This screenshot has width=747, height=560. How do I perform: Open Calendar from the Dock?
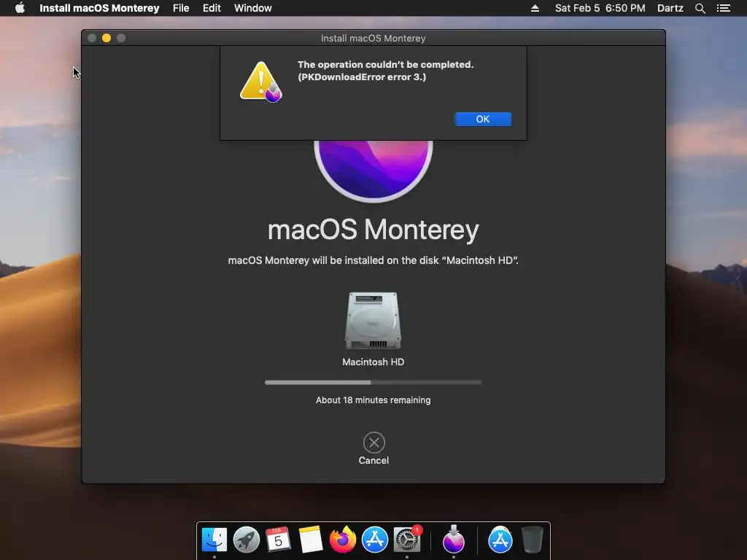click(x=278, y=540)
